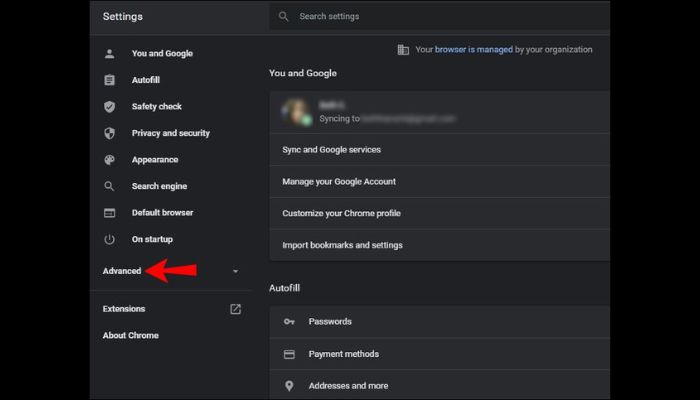Image resolution: width=700 pixels, height=400 pixels.
Task: Click the search magnifier in the search bar
Action: point(283,17)
